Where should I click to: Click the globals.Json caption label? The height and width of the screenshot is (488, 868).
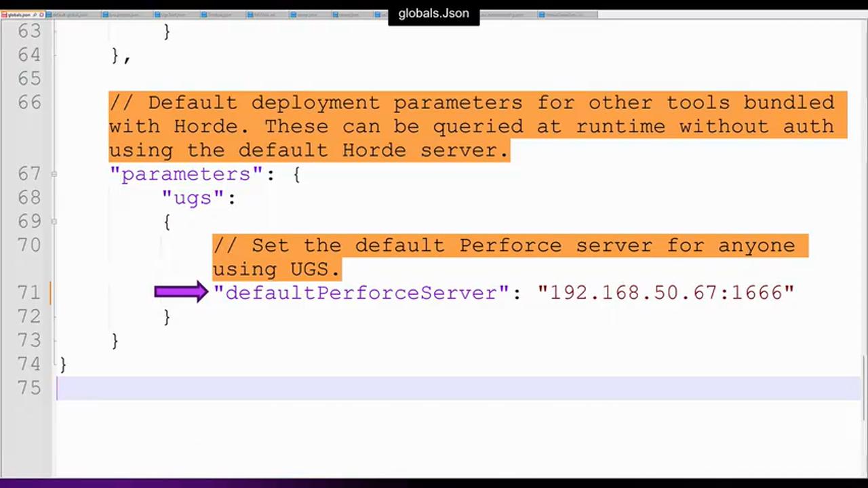[x=433, y=14]
